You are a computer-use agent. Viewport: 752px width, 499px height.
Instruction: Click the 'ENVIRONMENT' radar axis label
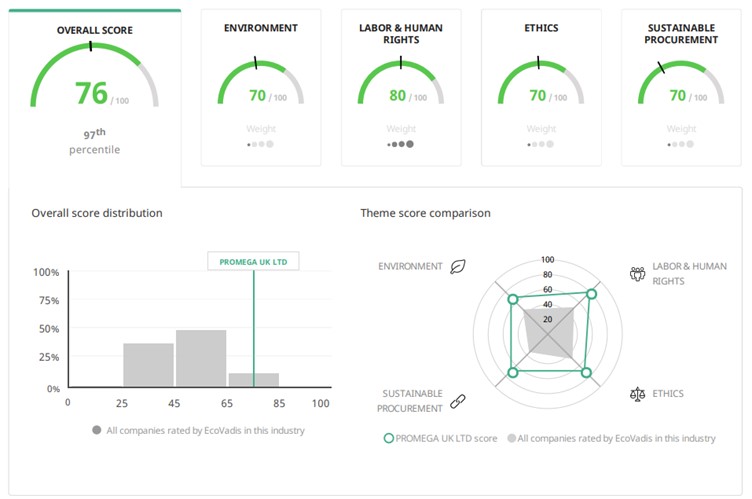tap(410, 266)
